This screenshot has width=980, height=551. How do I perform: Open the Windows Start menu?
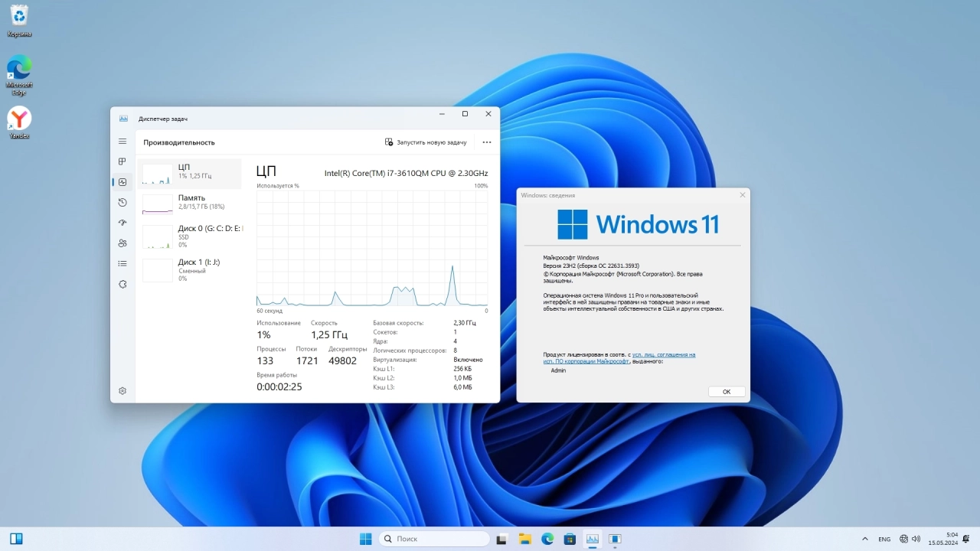366,539
